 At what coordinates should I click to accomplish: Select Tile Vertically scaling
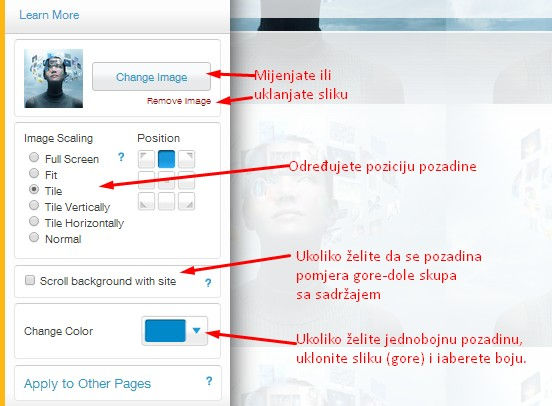pos(34,205)
